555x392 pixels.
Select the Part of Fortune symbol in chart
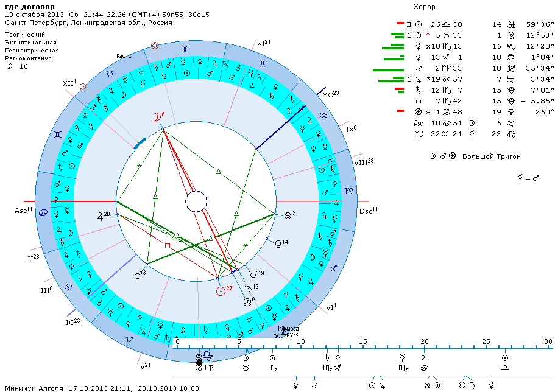(288, 215)
